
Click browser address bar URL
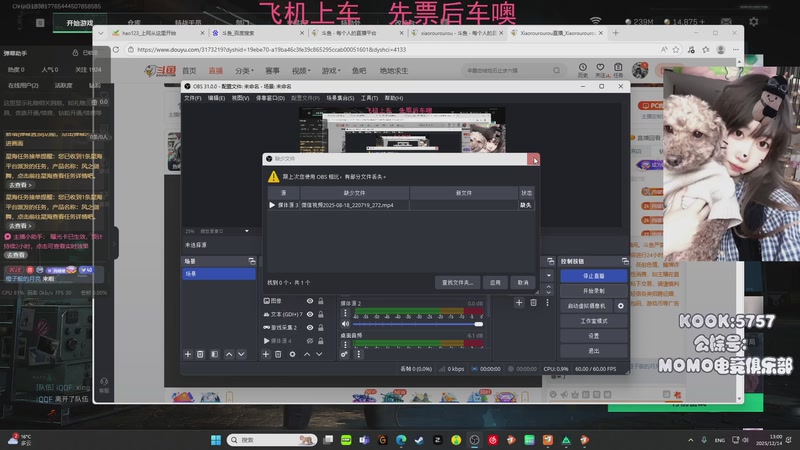pos(271,49)
